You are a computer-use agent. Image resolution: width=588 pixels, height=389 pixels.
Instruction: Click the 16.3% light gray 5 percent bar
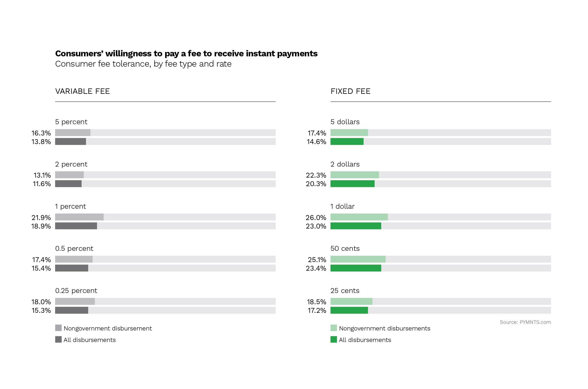pyautogui.click(x=73, y=133)
